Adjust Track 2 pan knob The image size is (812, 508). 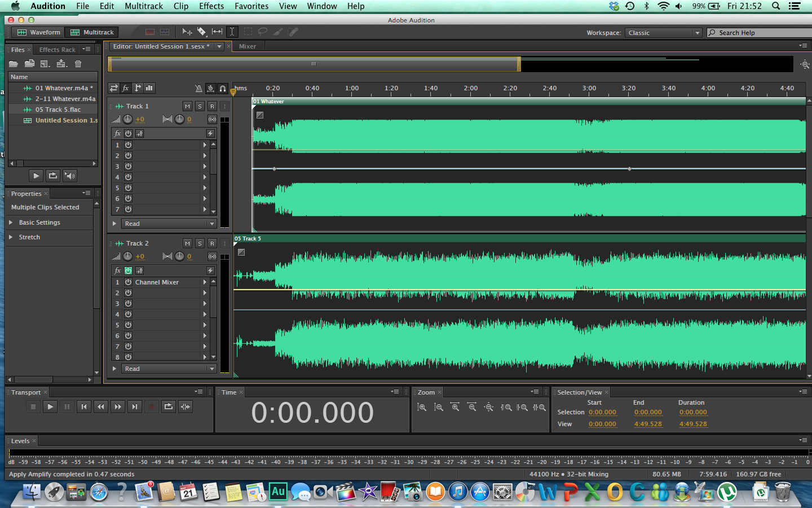click(179, 256)
